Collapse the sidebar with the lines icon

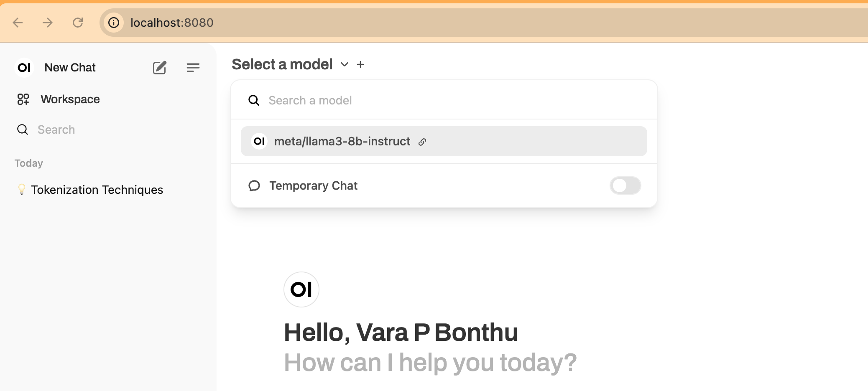[x=193, y=68]
